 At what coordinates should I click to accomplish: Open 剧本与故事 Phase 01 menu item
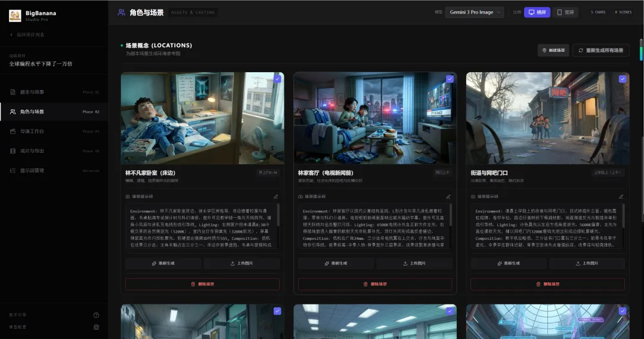pos(54,92)
